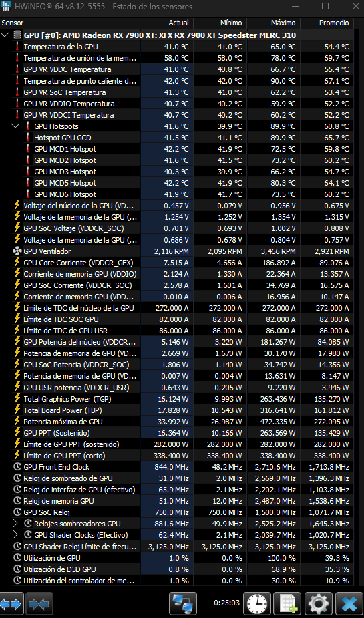Screen dimensions: 364x618
Task: Expand the Relojes sombreadores GPU row
Action: (x=15, y=524)
